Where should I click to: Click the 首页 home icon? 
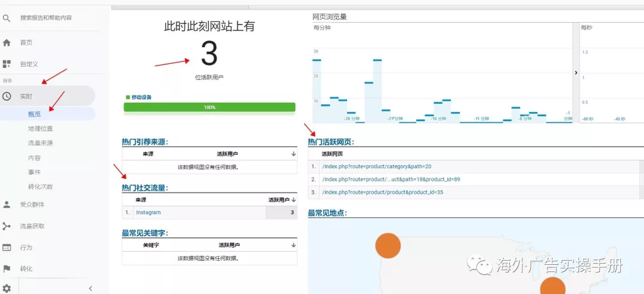coord(7,42)
